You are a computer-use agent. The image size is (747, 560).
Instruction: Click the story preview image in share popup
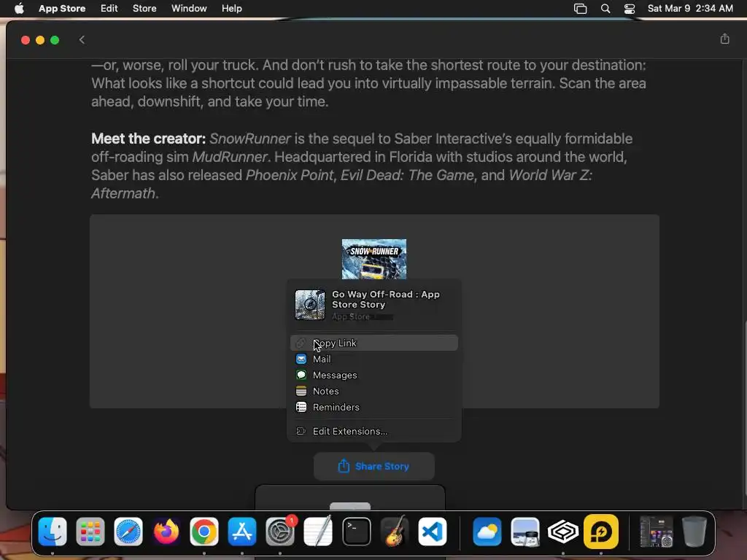pos(310,305)
